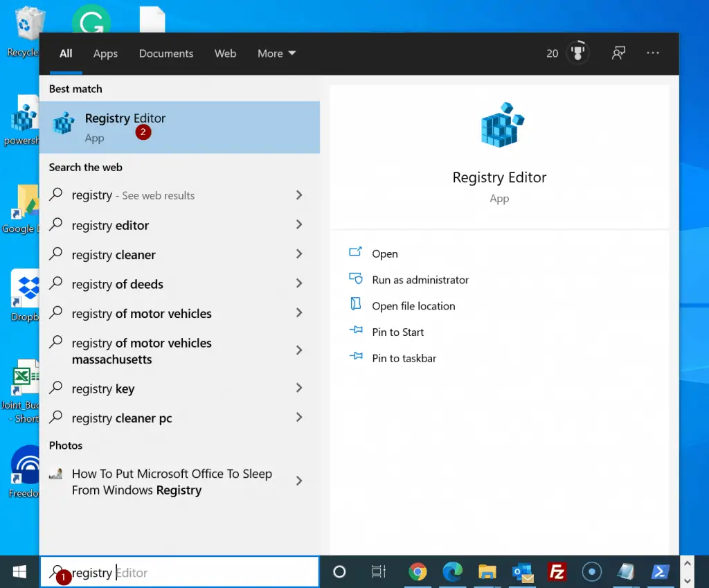The width and height of the screenshot is (709, 588).
Task: Open the three-dots options menu
Action: click(653, 53)
